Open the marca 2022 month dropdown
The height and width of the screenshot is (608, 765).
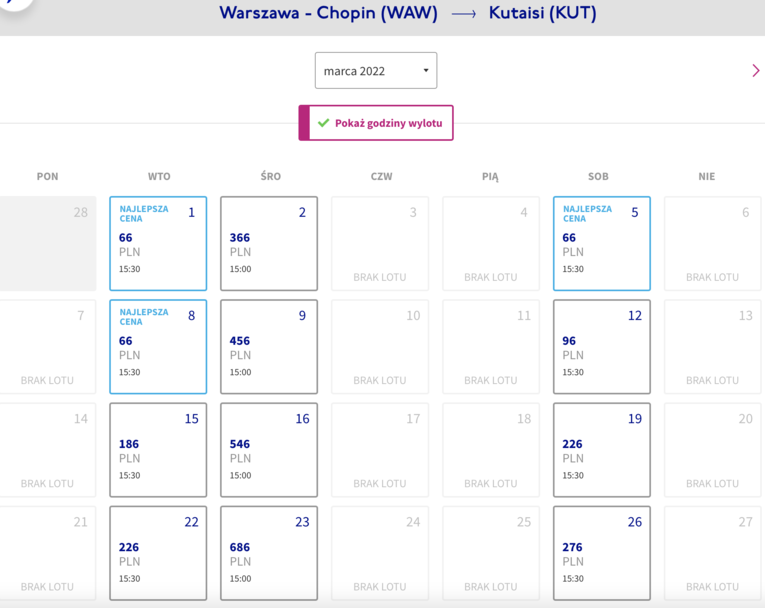376,71
